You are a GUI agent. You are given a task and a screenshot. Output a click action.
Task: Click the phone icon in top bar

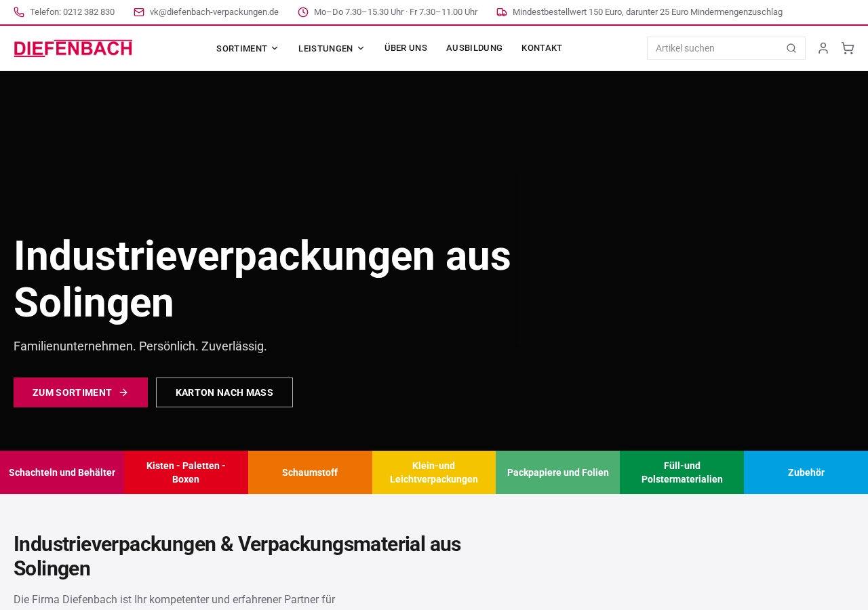[19, 12]
